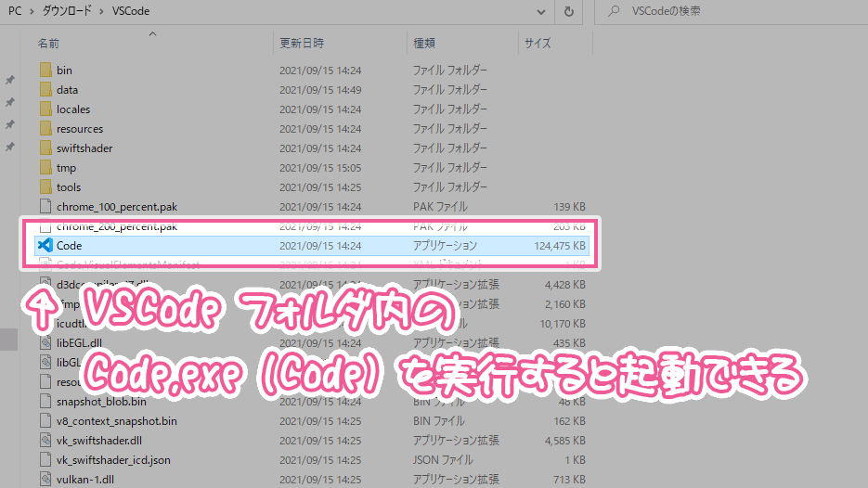
Task: Select the locales folder icon
Action: 45,109
